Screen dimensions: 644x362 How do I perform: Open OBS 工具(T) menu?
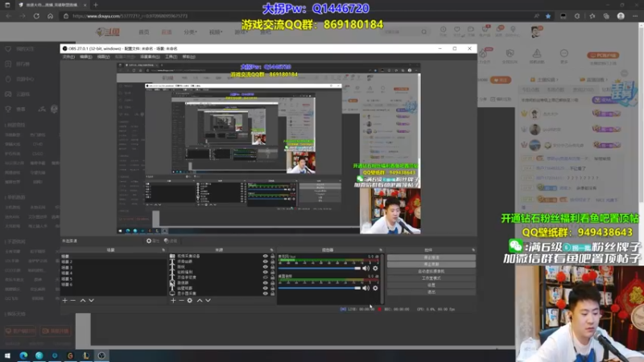coord(171,56)
